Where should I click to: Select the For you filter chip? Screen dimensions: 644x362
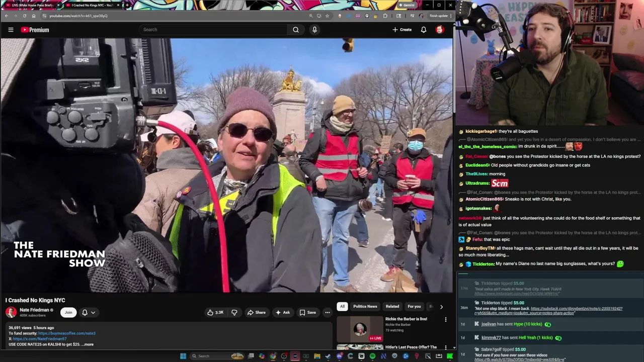tap(414, 306)
